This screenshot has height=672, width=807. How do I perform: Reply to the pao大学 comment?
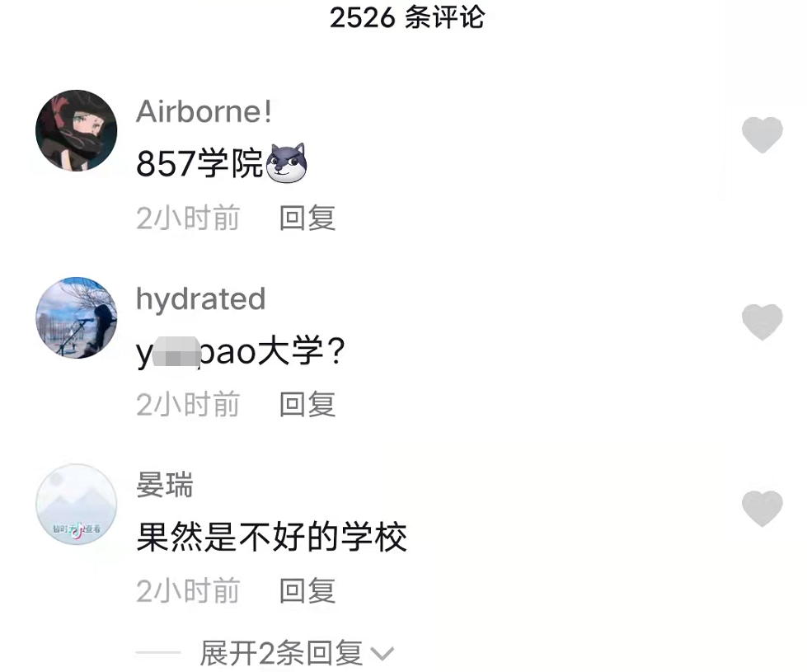307,404
